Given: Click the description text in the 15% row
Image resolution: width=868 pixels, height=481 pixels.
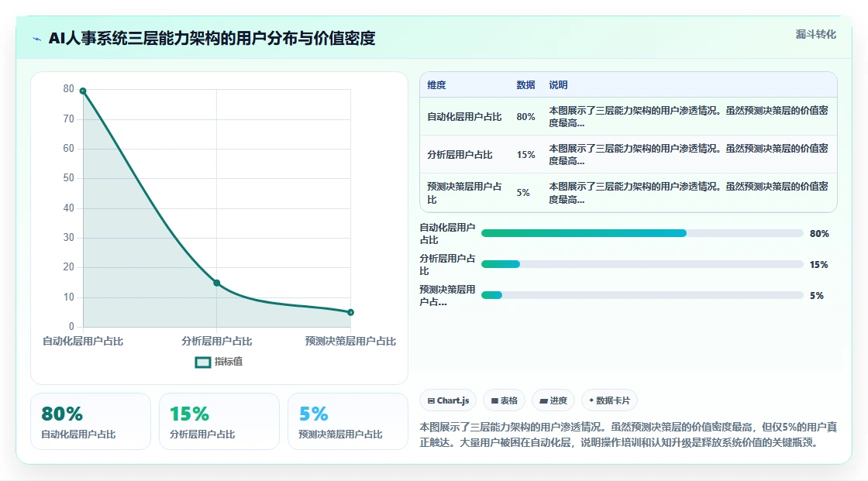Looking at the screenshot, I should pyautogui.click(x=688, y=154).
